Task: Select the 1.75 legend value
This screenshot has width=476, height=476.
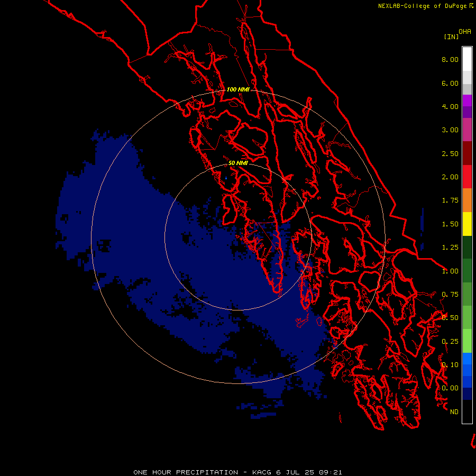Action: tap(450, 200)
